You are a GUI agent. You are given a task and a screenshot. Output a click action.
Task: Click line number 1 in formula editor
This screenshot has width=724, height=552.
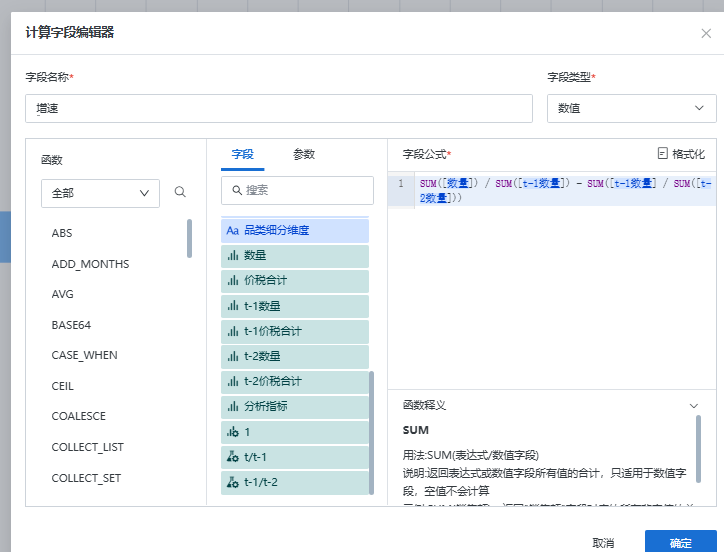tap(401, 183)
